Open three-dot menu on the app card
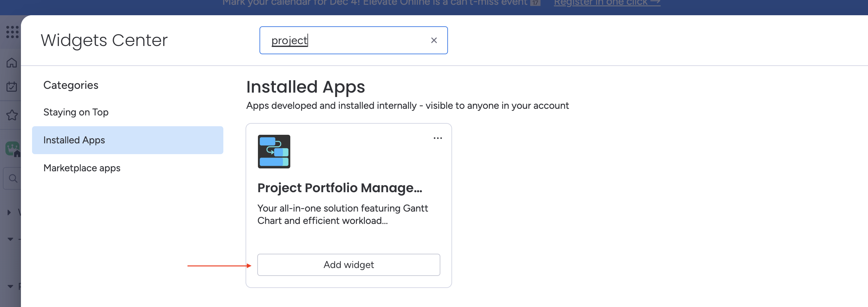The width and height of the screenshot is (868, 307). point(437,138)
